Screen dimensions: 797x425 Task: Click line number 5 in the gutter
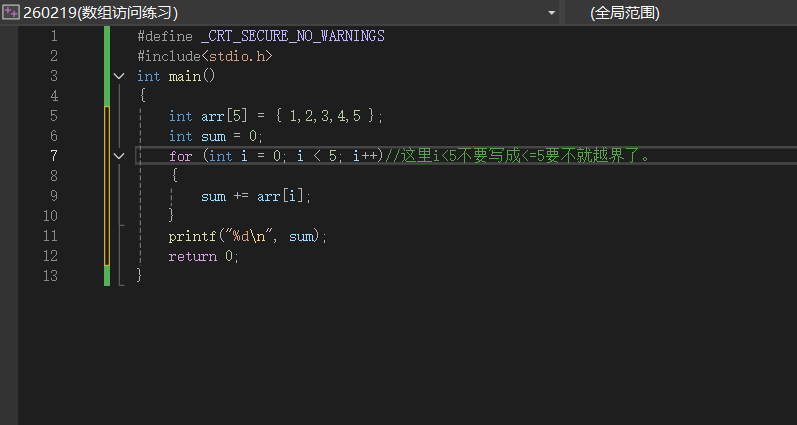54,116
